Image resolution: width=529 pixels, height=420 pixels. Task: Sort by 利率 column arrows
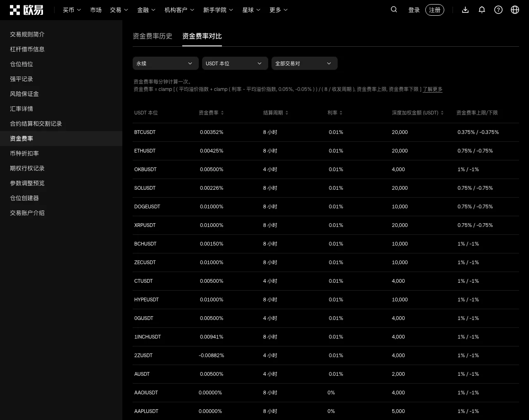pos(341,113)
